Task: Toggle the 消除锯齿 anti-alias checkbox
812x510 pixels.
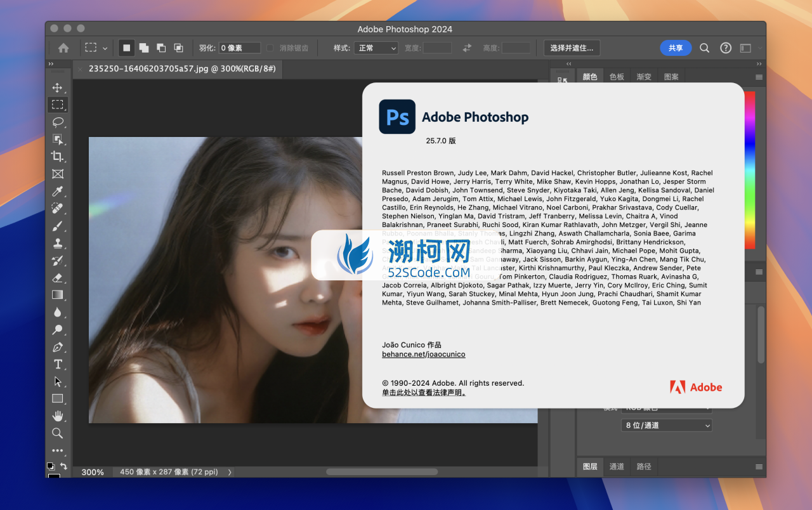Action: [270, 48]
